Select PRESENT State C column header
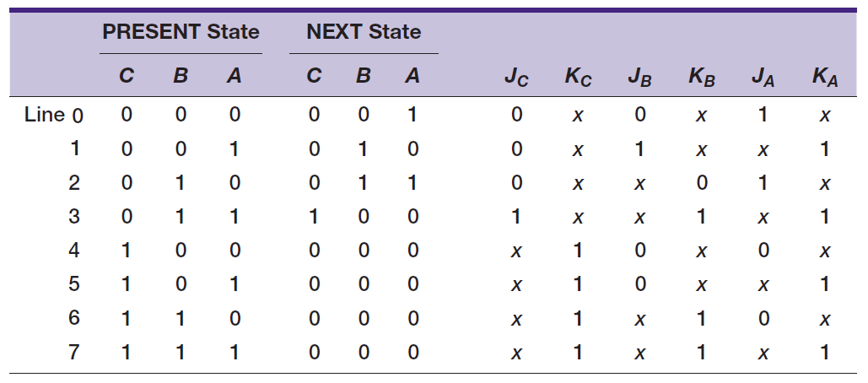This screenshot has width=868, height=383. [x=126, y=77]
